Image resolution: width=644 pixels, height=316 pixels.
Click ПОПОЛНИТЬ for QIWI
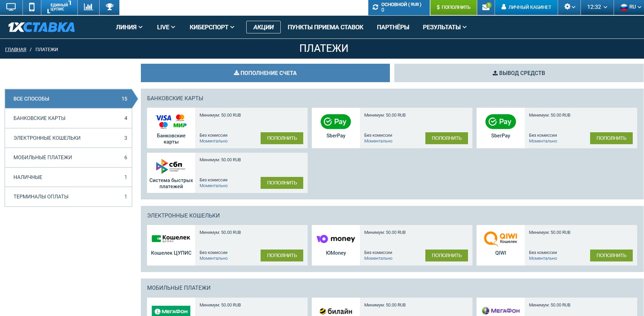(611, 255)
